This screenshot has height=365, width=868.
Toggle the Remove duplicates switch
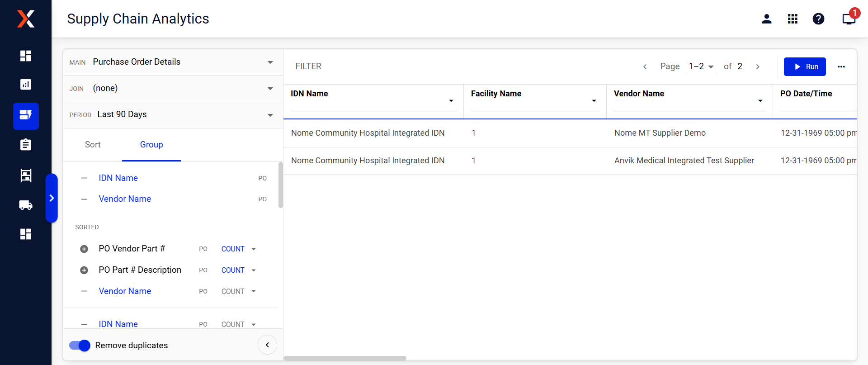coord(80,346)
